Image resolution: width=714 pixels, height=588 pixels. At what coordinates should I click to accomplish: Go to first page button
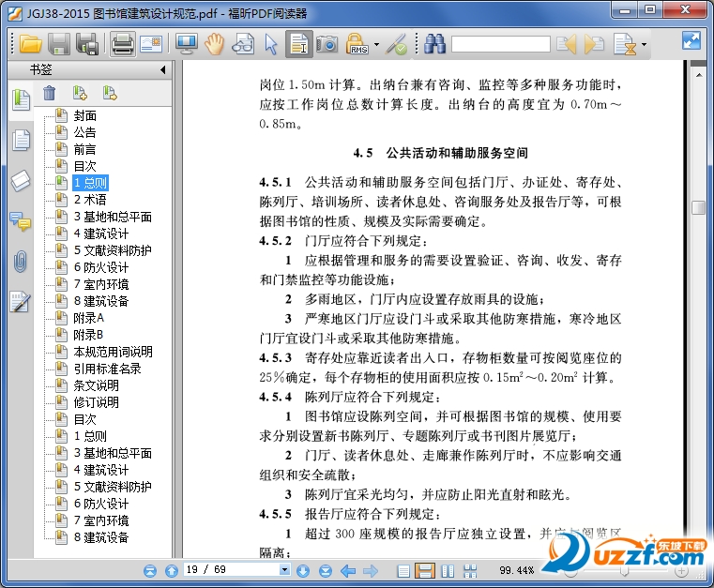coord(150,571)
